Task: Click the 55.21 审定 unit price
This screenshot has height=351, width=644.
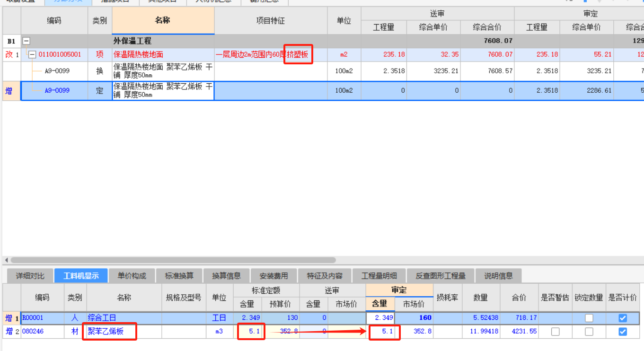Action: pos(586,55)
